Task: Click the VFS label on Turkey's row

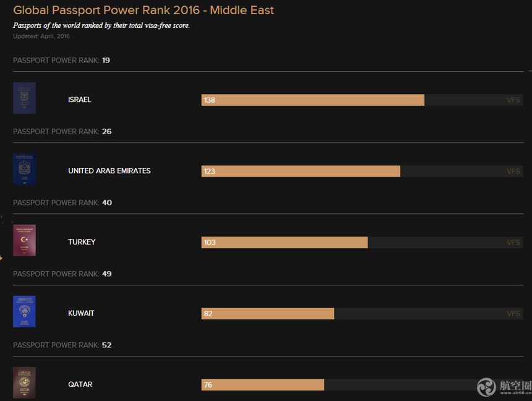Action: (x=513, y=242)
